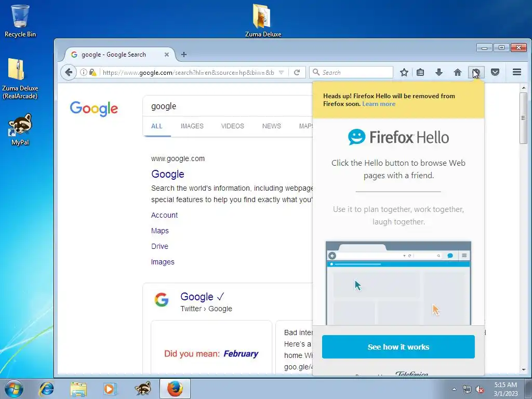Viewport: 532px width, 399px height.
Task: Click See how it works button
Action: pyautogui.click(x=398, y=347)
